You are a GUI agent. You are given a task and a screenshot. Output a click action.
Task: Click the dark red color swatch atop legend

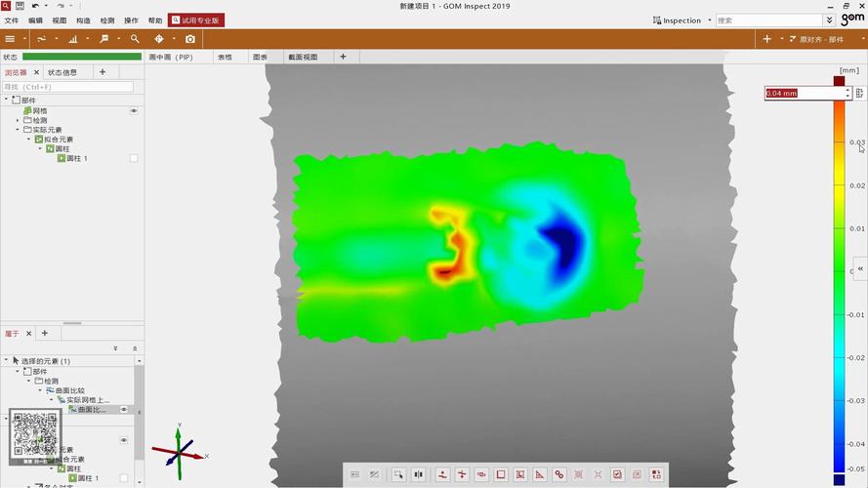coord(839,80)
